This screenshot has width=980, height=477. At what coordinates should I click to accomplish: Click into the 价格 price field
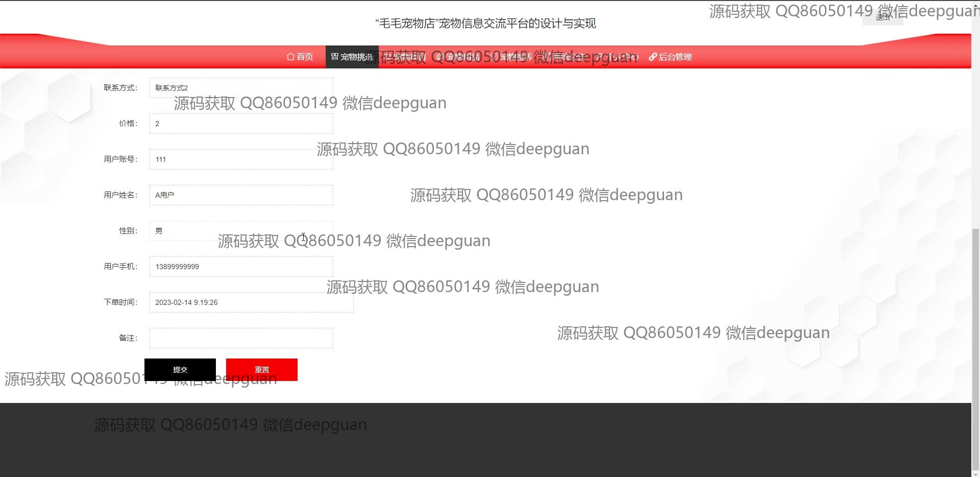(241, 124)
